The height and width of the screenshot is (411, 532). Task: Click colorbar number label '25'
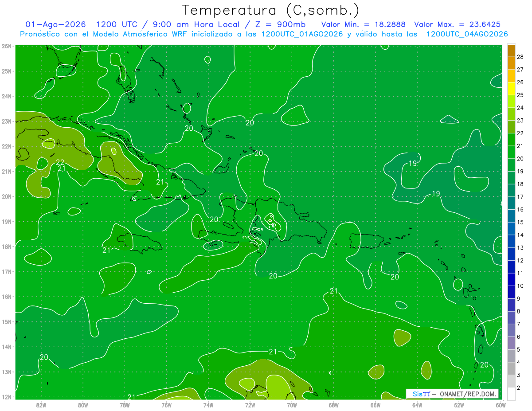click(520, 95)
